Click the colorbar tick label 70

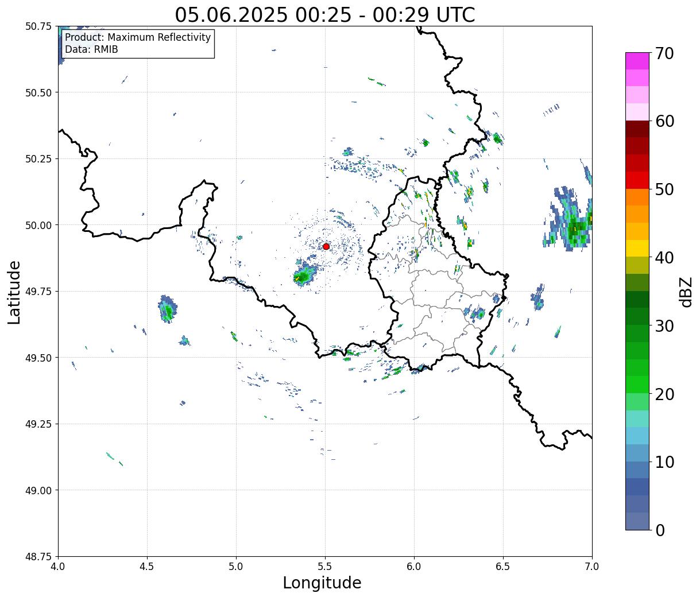tap(664, 53)
